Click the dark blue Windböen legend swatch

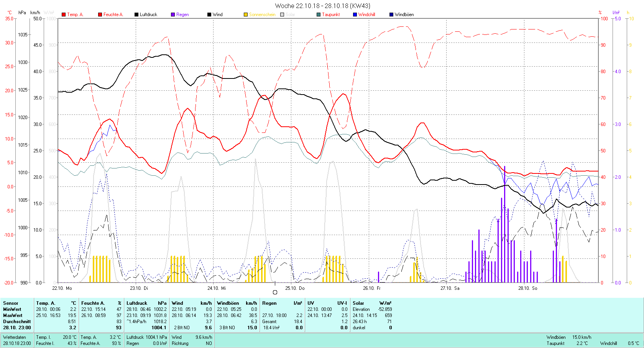(x=391, y=15)
